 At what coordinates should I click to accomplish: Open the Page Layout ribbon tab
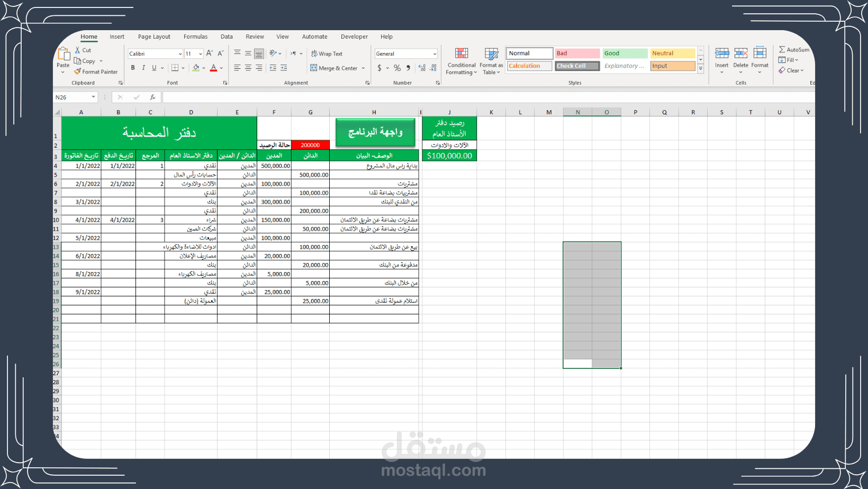(154, 37)
